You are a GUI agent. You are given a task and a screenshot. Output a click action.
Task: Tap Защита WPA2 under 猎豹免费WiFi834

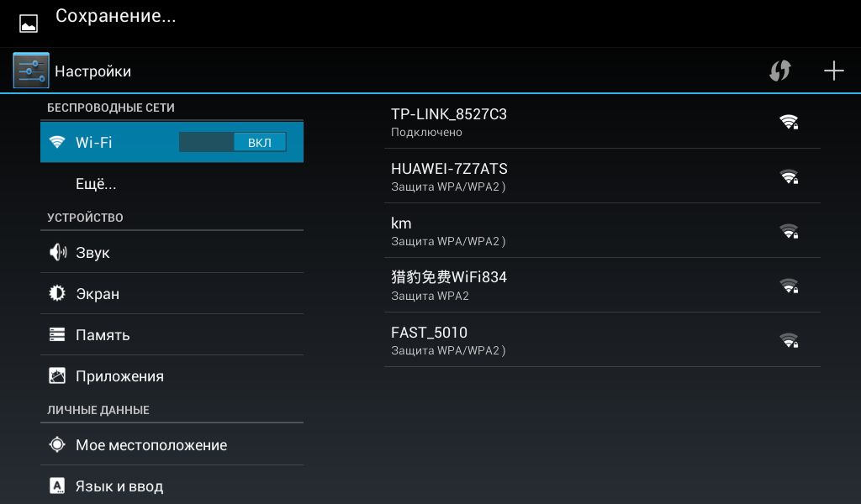430,296
